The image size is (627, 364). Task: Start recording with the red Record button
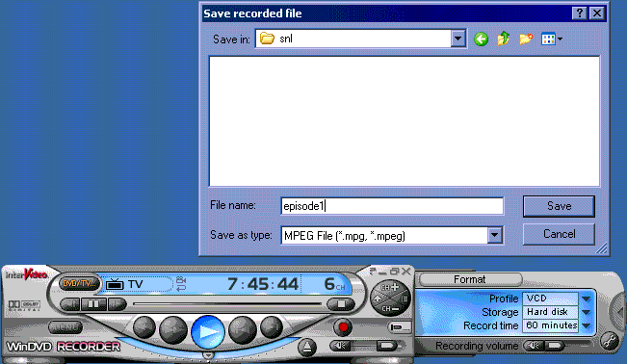tap(343, 327)
